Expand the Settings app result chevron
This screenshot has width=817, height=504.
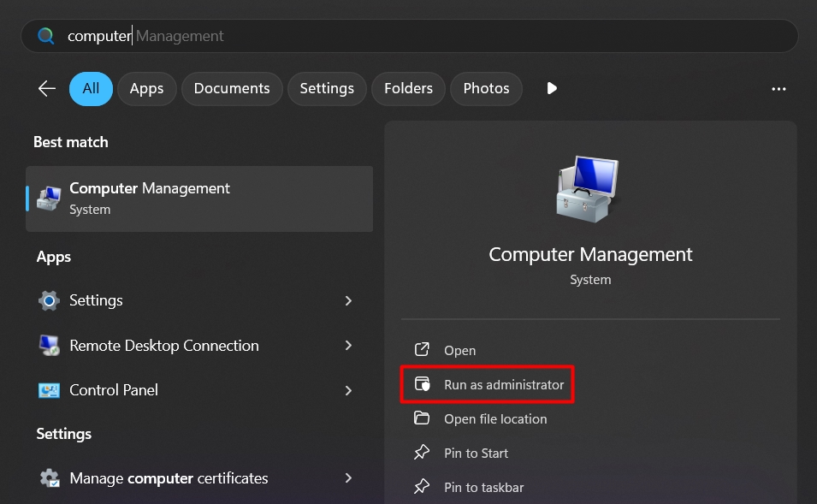click(x=348, y=300)
